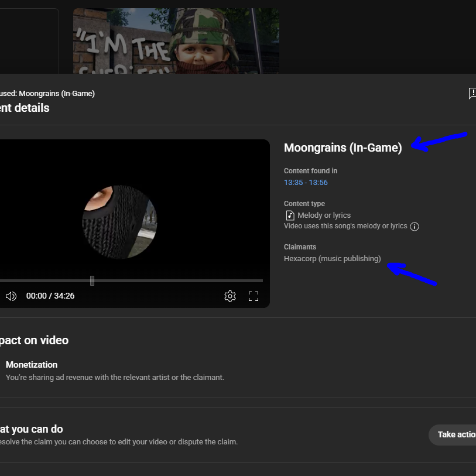
Task: Click the Moongrains (In-Game) song title
Action: click(343, 148)
